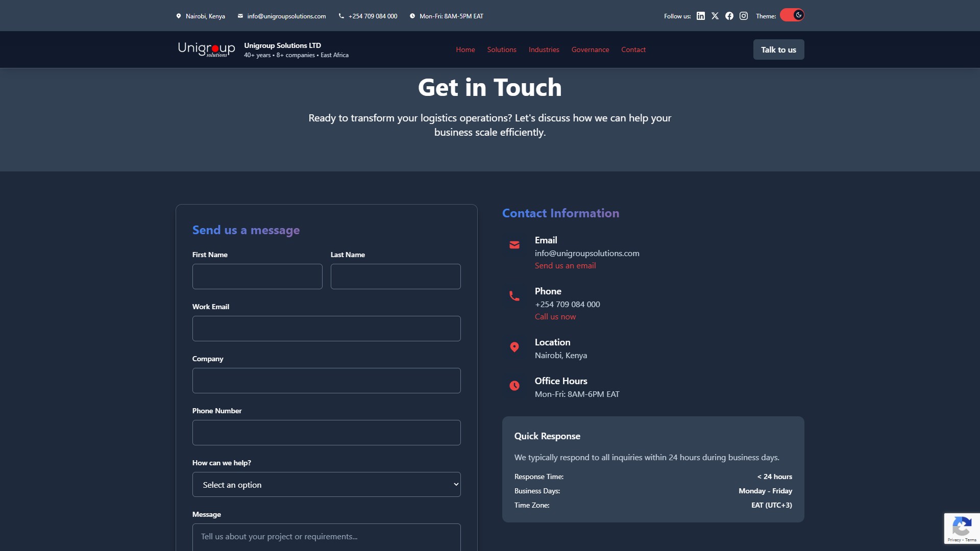The width and height of the screenshot is (980, 551).
Task: Open the X (Twitter) social icon
Action: pyautogui.click(x=714, y=16)
